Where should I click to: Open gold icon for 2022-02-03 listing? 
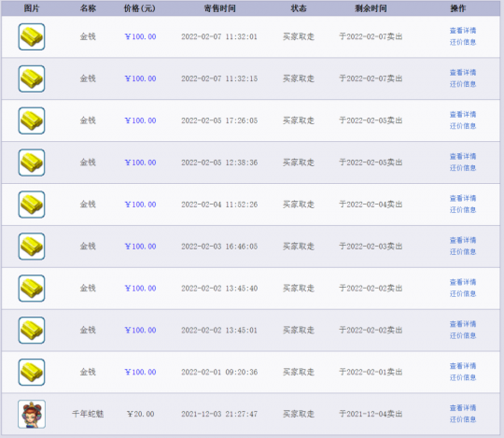click(32, 247)
